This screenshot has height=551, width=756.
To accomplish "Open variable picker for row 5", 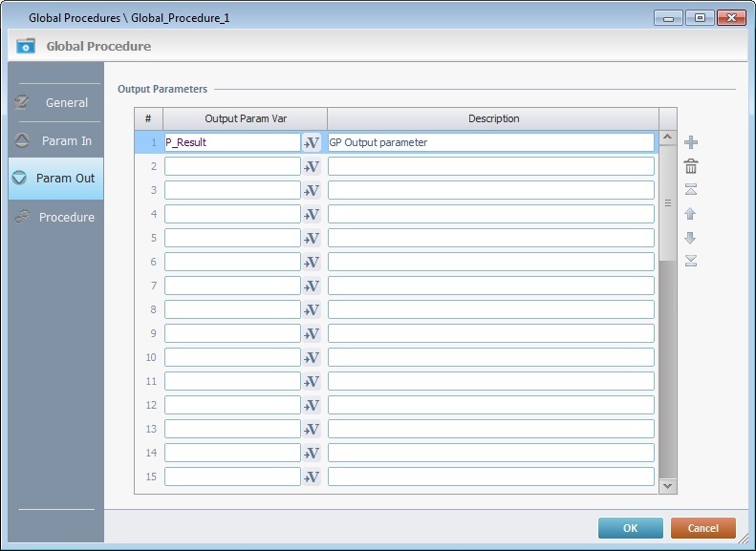I will [312, 238].
